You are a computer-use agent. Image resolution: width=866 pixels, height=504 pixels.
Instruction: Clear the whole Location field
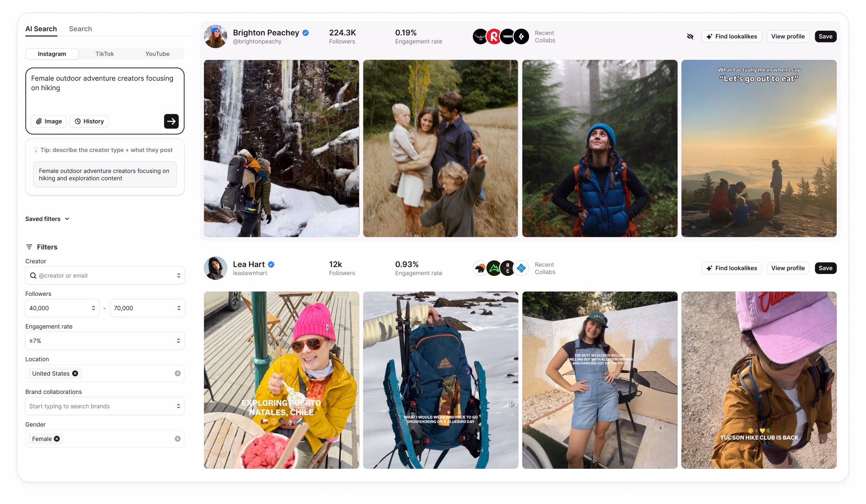[178, 373]
